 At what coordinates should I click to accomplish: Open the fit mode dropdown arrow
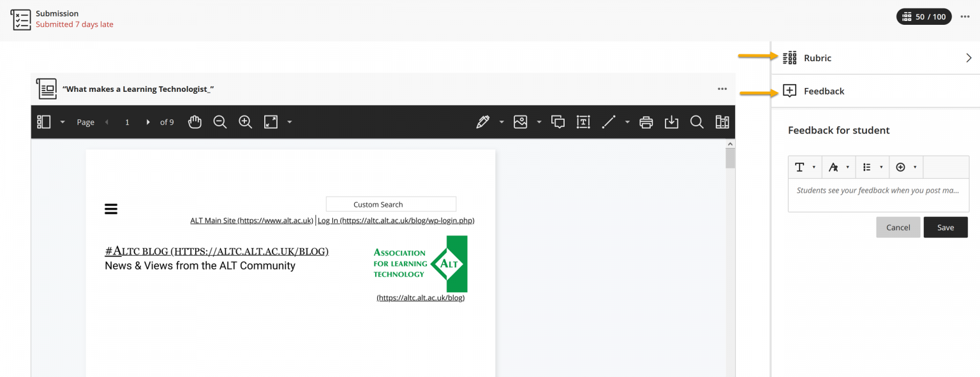[290, 122]
